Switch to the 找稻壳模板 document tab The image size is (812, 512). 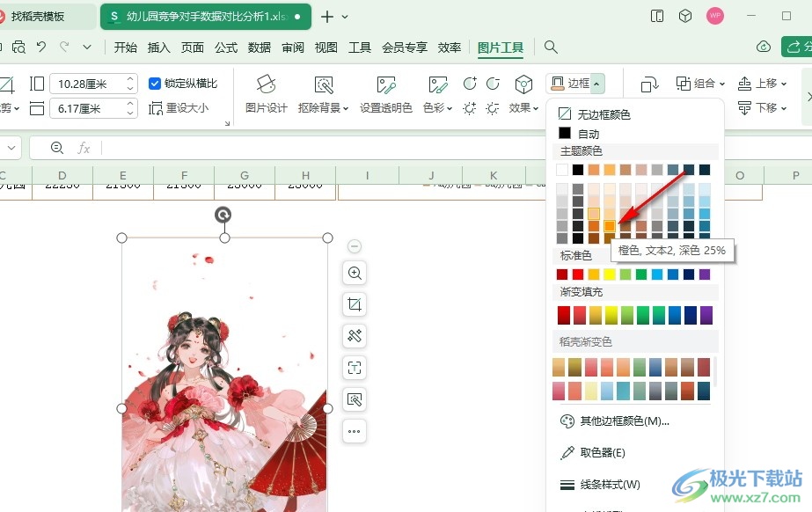pos(38,17)
